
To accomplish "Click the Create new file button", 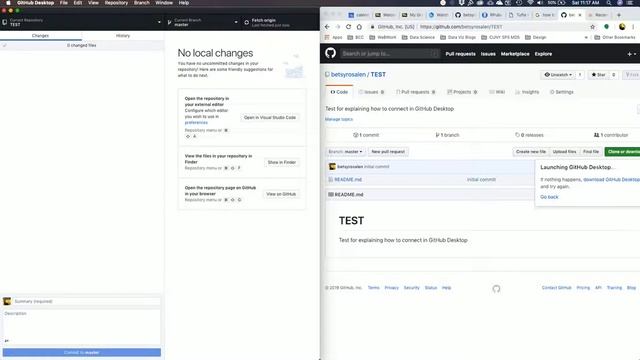I will [531, 152].
